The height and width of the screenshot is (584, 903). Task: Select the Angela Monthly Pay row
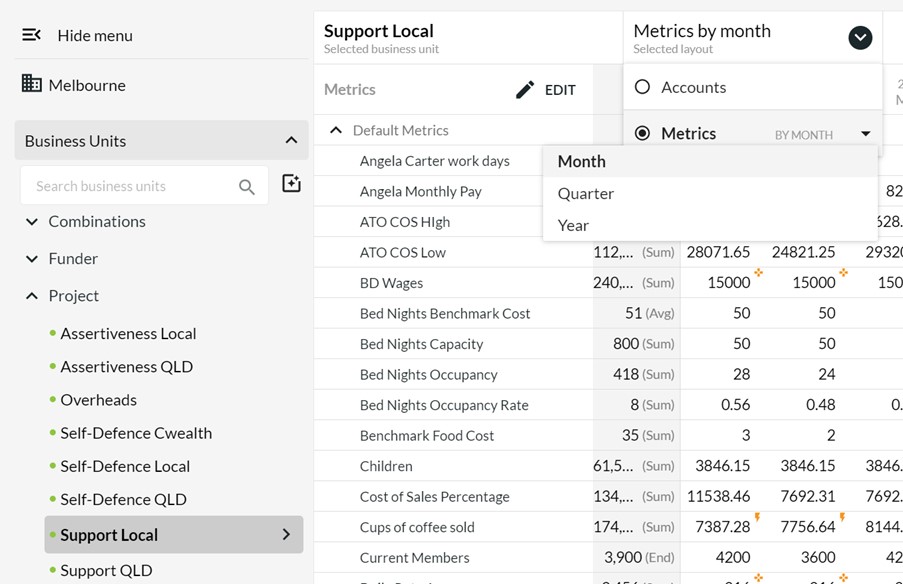(x=420, y=192)
